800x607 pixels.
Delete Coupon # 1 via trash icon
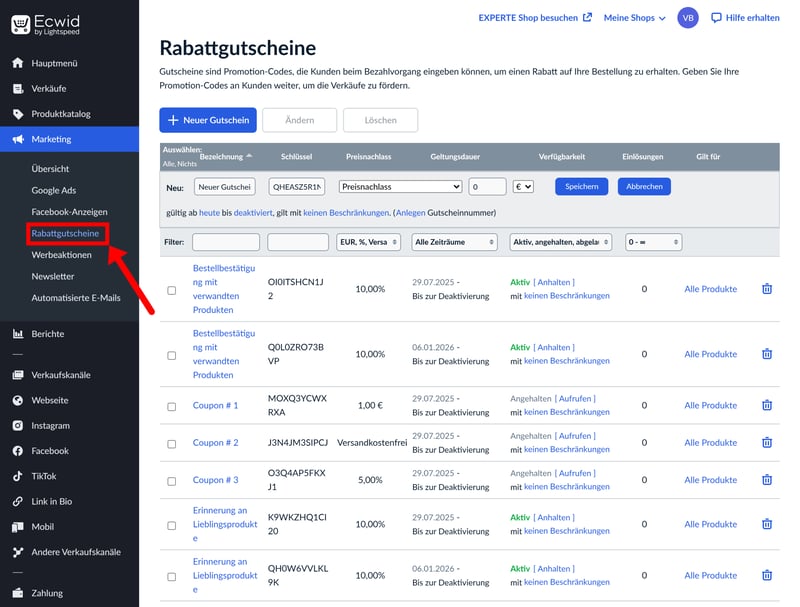767,405
